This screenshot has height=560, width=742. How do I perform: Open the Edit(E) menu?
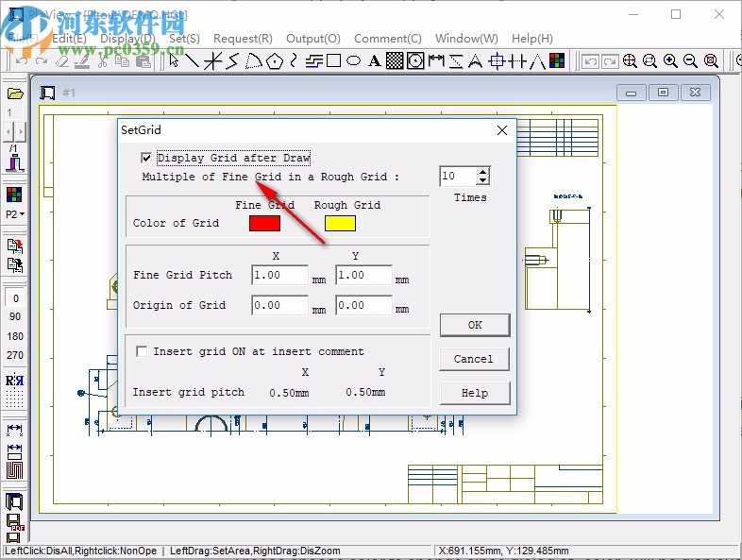point(70,39)
